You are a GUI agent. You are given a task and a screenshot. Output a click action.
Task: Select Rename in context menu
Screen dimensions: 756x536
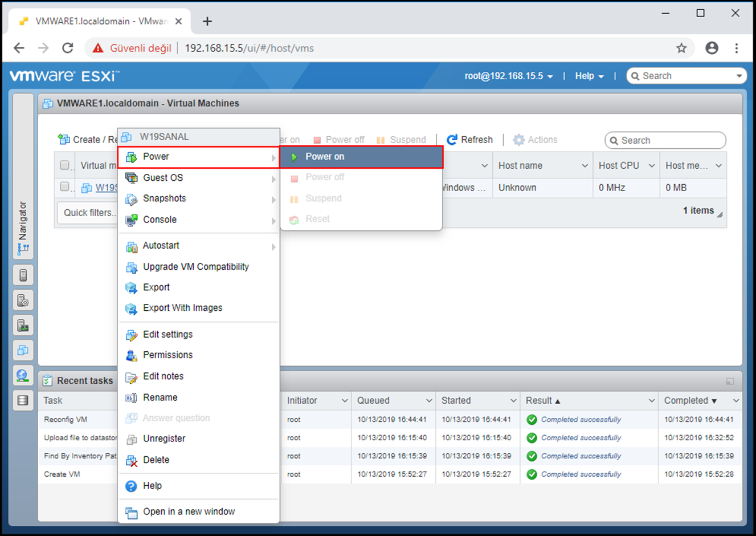pos(198,397)
